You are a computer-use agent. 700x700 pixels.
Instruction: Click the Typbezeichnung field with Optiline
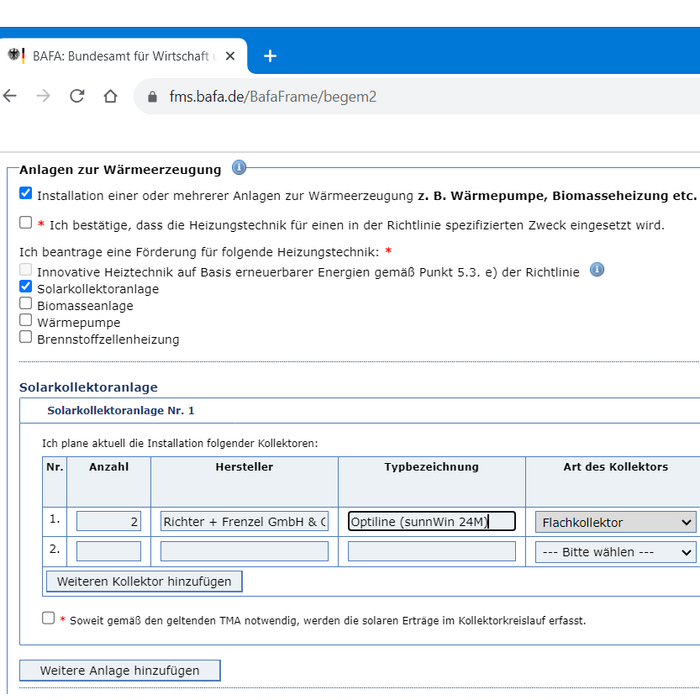(432, 521)
